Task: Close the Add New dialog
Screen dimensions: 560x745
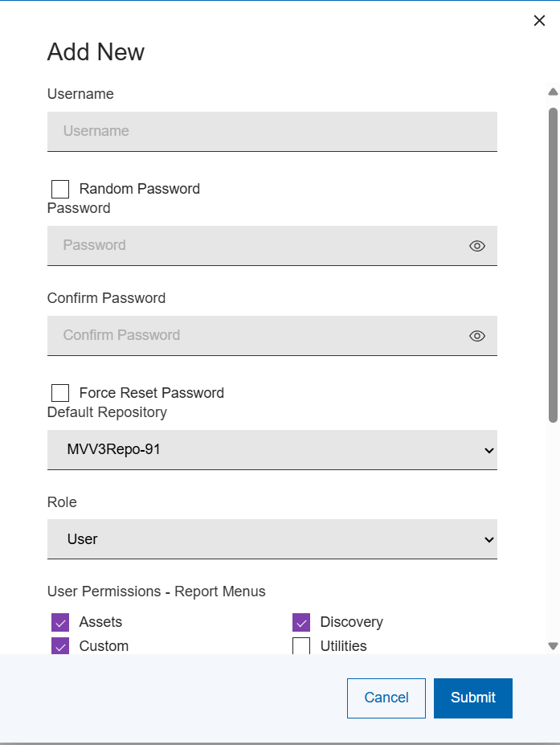Action: 539,21
